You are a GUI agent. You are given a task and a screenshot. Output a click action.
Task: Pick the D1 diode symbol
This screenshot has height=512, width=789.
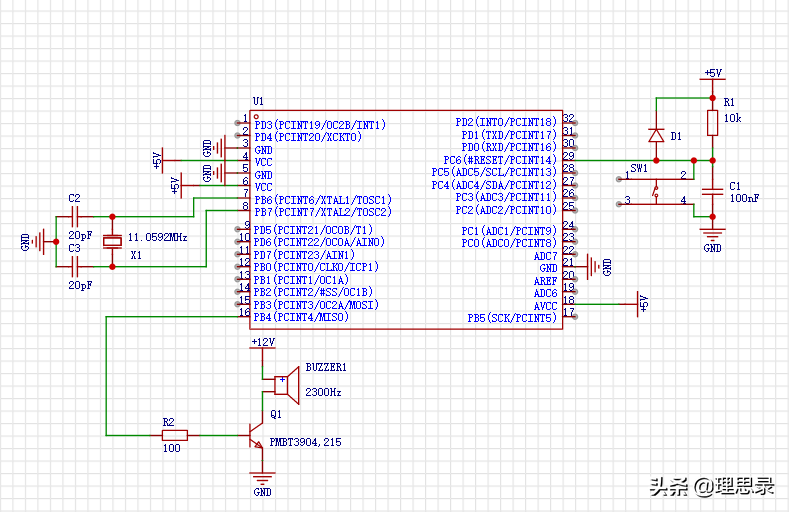click(656, 135)
